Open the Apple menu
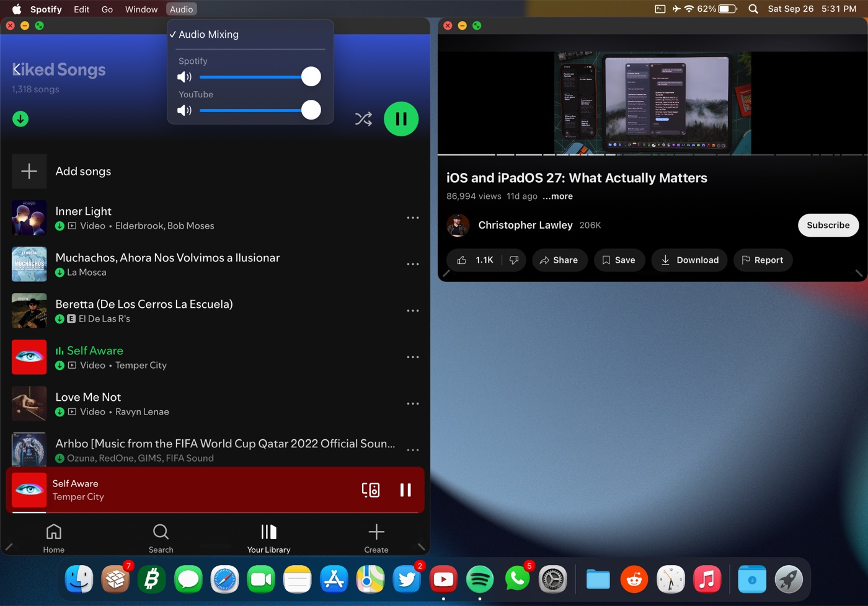 click(x=17, y=9)
